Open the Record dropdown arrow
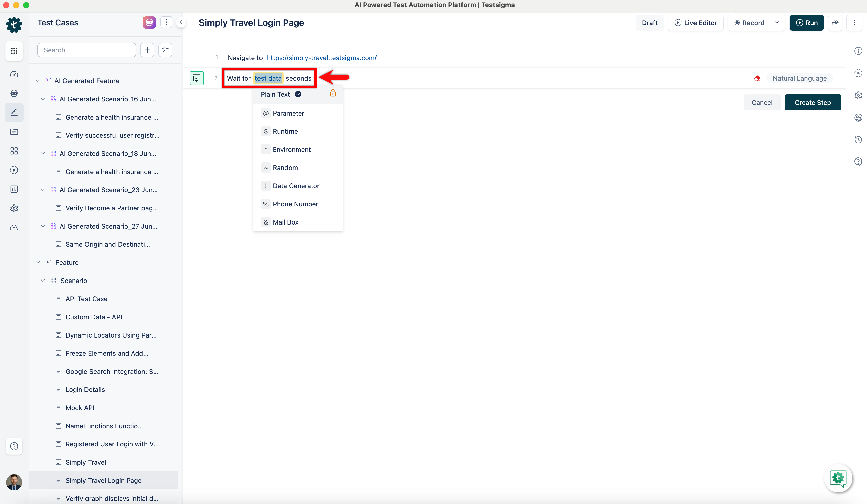Viewport: 867px width, 504px height. coord(777,23)
